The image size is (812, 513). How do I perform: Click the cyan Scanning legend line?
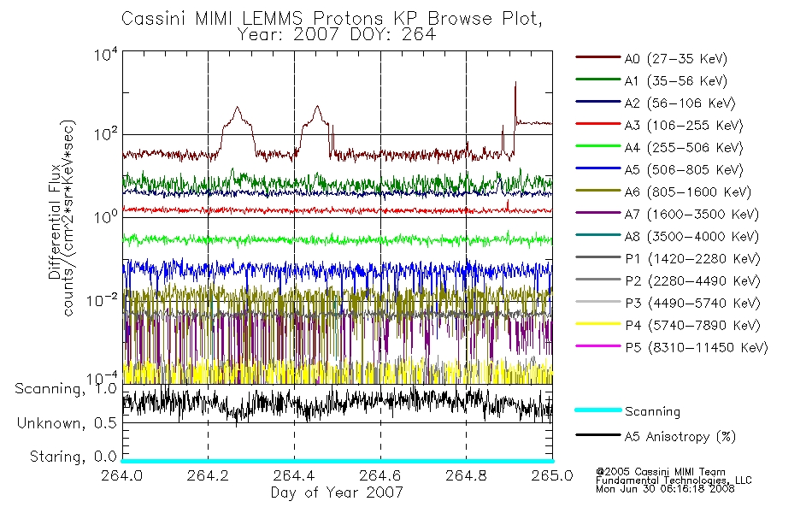coord(597,410)
